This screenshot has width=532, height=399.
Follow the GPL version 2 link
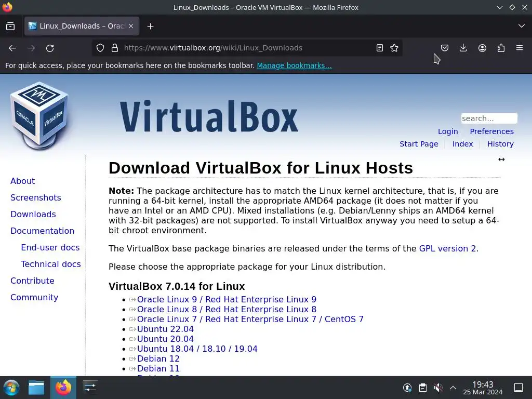pos(447,248)
